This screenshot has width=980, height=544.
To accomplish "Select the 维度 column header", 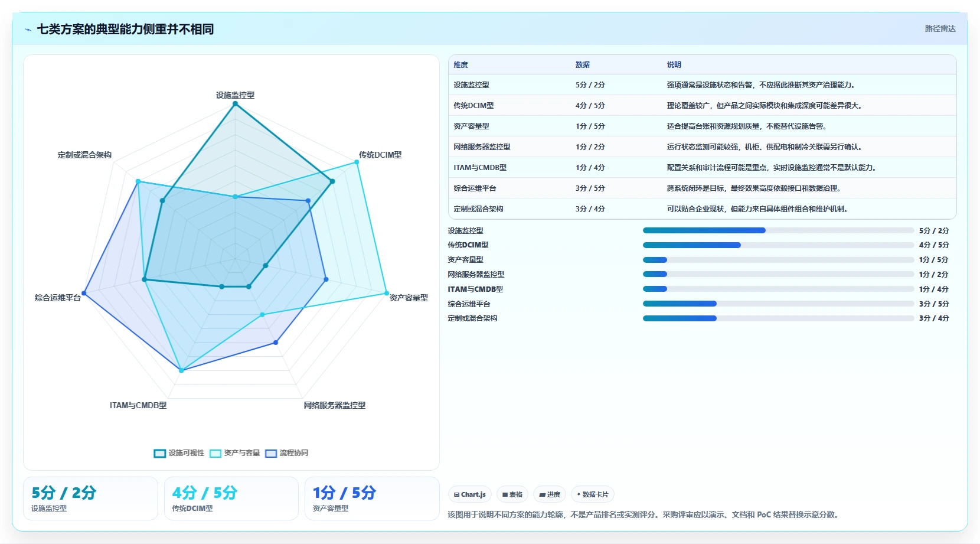I will [x=460, y=65].
